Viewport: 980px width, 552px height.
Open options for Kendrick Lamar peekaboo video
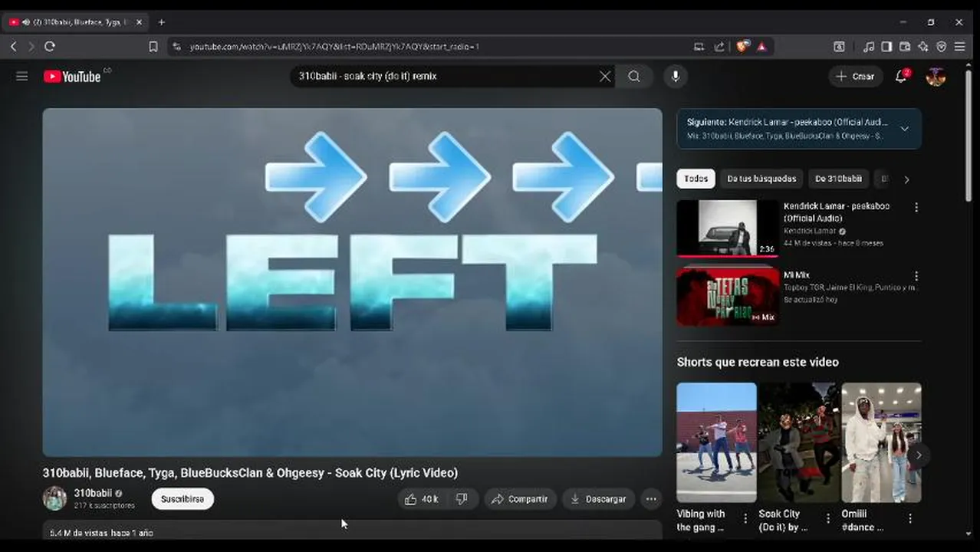click(x=916, y=208)
